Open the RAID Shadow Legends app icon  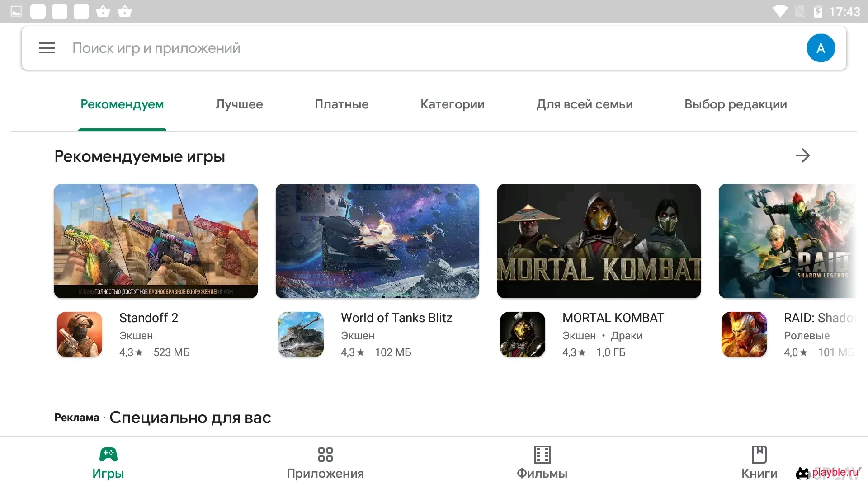coord(744,334)
